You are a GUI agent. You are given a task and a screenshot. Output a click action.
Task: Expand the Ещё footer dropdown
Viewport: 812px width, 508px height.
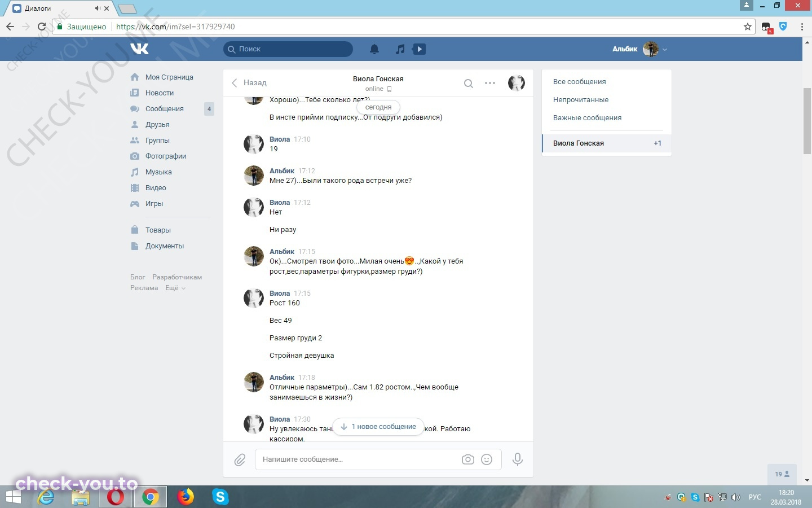pos(175,288)
